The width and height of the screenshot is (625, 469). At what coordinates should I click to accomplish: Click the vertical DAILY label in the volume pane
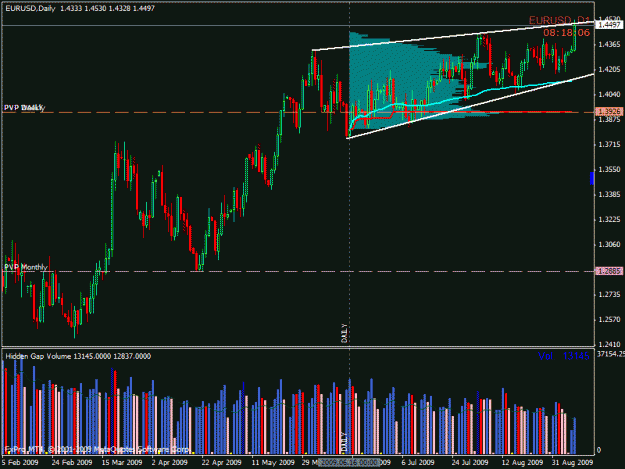pyautogui.click(x=344, y=442)
